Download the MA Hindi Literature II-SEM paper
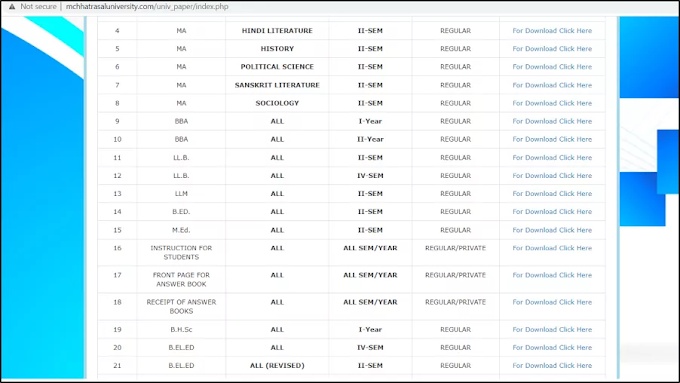Image resolution: width=680 pixels, height=383 pixels. click(552, 31)
